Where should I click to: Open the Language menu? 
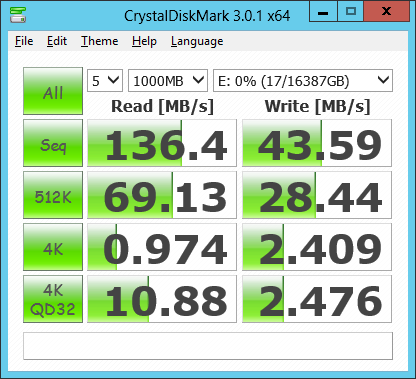[x=197, y=41]
